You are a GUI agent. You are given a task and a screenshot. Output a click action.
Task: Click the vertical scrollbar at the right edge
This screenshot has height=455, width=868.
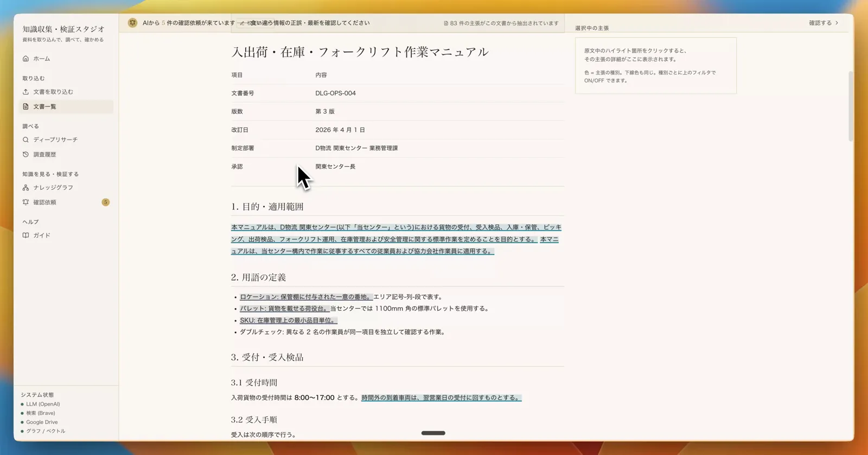tap(851, 106)
